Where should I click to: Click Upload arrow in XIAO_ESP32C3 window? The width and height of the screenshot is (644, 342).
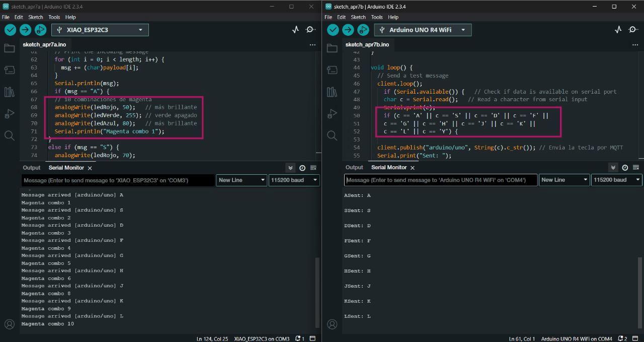click(25, 30)
